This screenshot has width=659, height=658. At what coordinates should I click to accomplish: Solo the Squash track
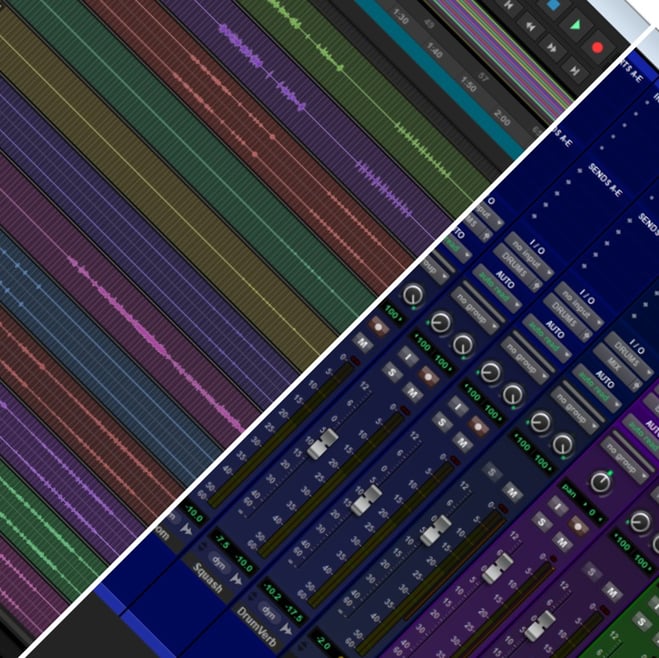(x=392, y=372)
